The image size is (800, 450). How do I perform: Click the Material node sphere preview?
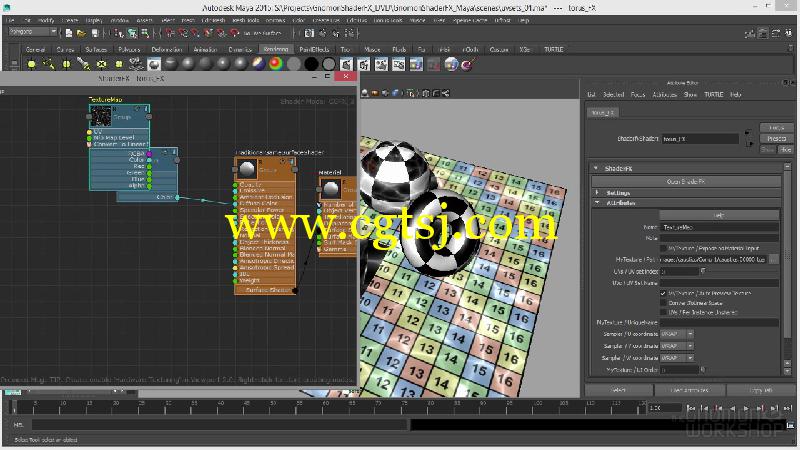point(331,189)
